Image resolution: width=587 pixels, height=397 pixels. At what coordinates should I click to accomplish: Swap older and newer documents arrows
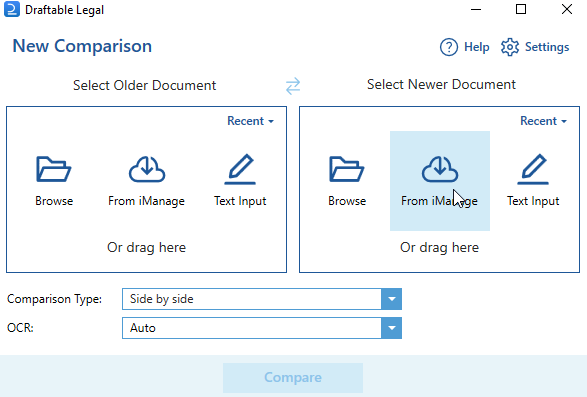(x=293, y=86)
